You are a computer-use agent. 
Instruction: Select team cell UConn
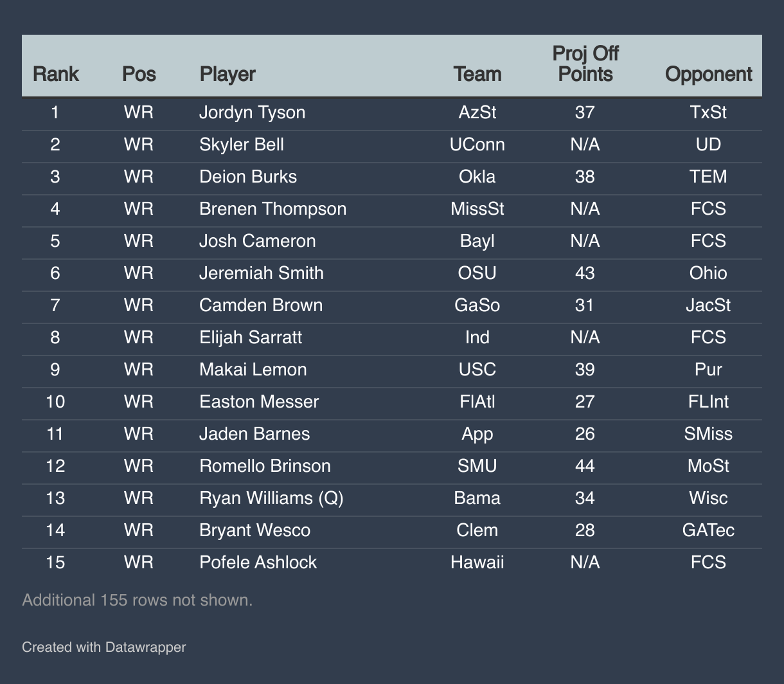tap(477, 145)
